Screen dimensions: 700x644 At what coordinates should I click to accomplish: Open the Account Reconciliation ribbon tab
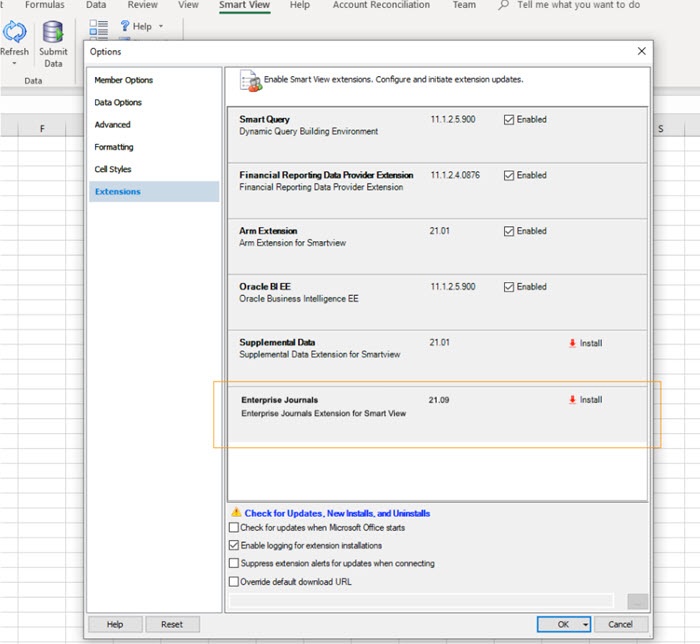point(381,5)
